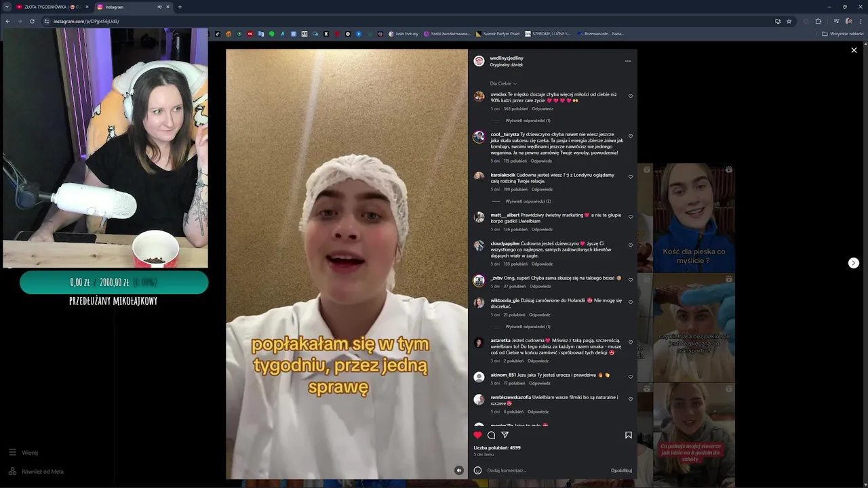Click the address bar with the instagram.com URL

tap(407, 21)
